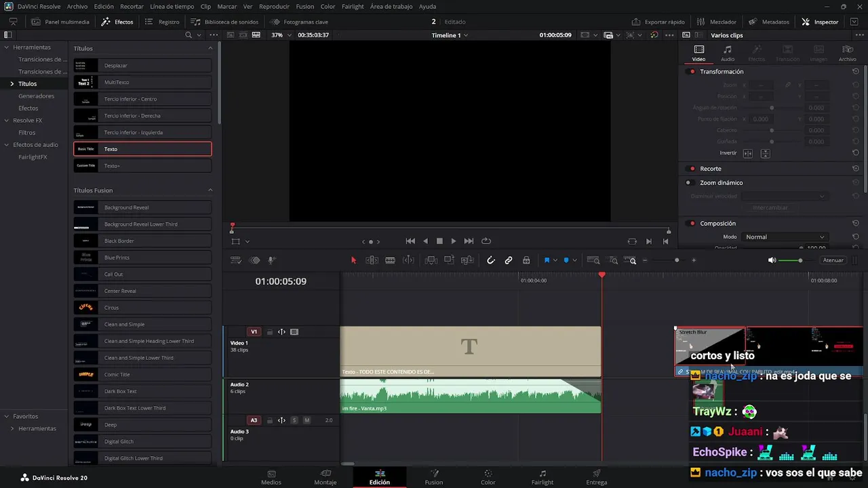Add a blue marker on timeline
Viewport: 868px width, 488px height.
pyautogui.click(x=566, y=260)
